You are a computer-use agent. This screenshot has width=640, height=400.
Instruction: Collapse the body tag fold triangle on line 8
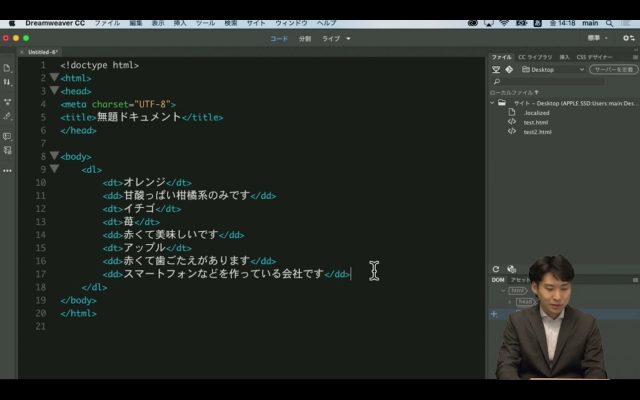point(54,155)
